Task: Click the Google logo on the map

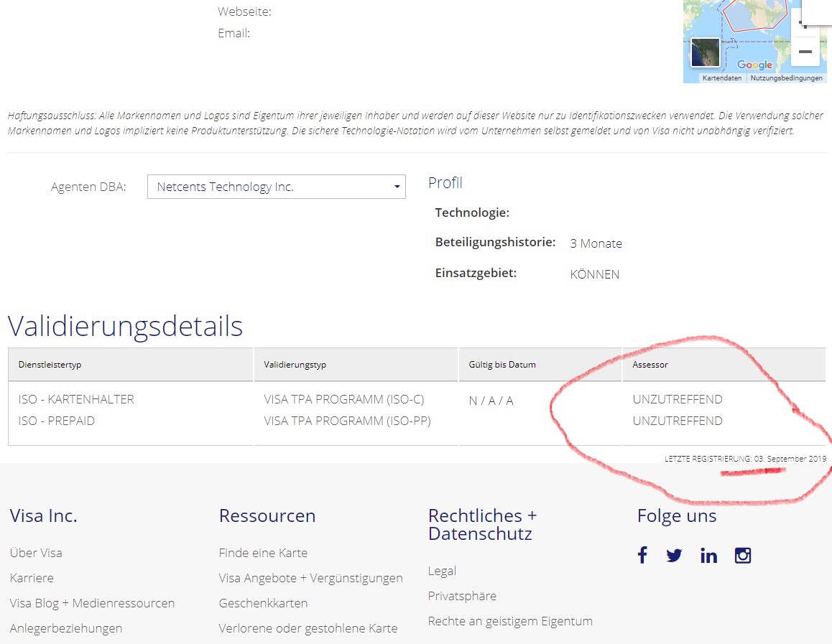Action: pos(755,65)
